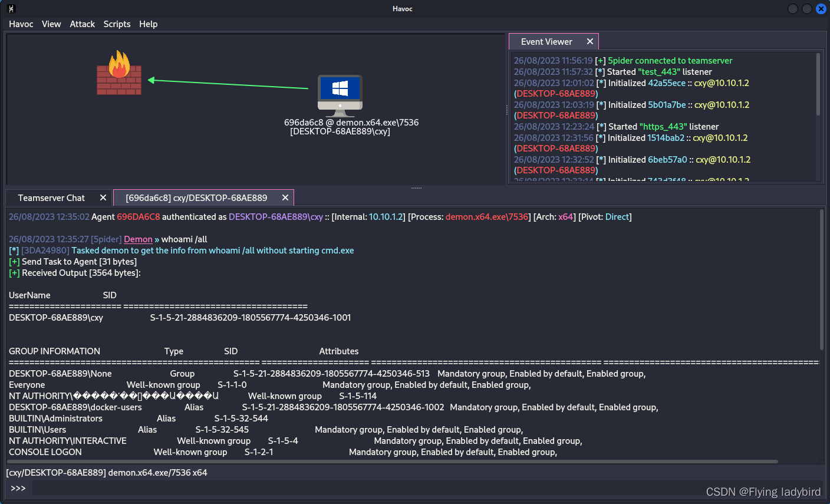Open the Scripts menu

tap(117, 24)
